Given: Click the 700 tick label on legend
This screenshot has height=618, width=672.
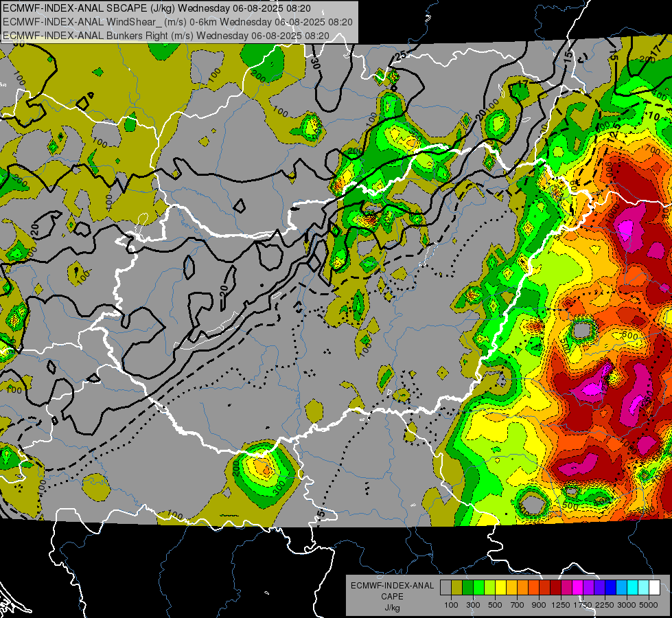Looking at the screenshot, I should (x=518, y=605).
